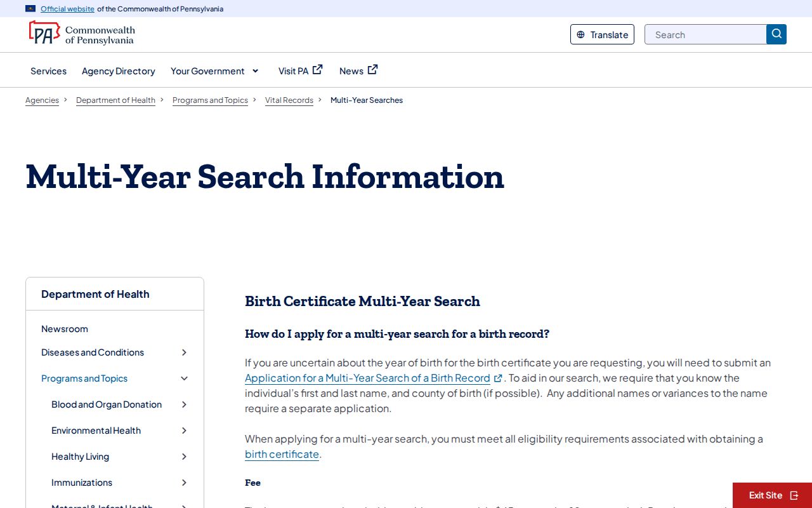Image resolution: width=812 pixels, height=508 pixels.
Task: Focus the Search input field
Action: pyautogui.click(x=705, y=34)
